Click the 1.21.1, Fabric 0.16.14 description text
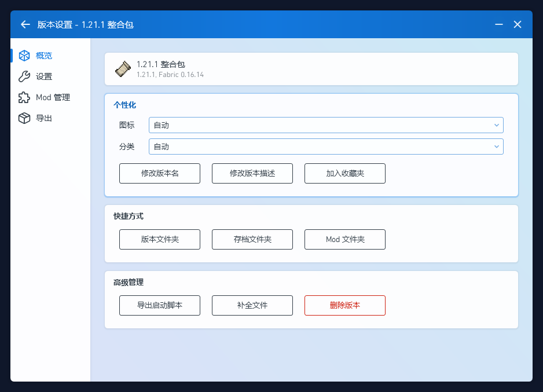543x392 pixels. click(170, 75)
